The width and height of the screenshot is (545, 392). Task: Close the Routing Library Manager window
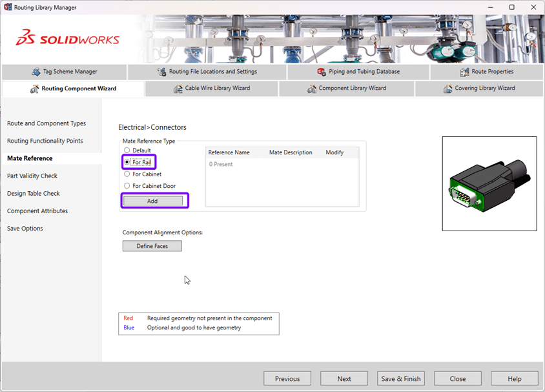pyautogui.click(x=533, y=7)
